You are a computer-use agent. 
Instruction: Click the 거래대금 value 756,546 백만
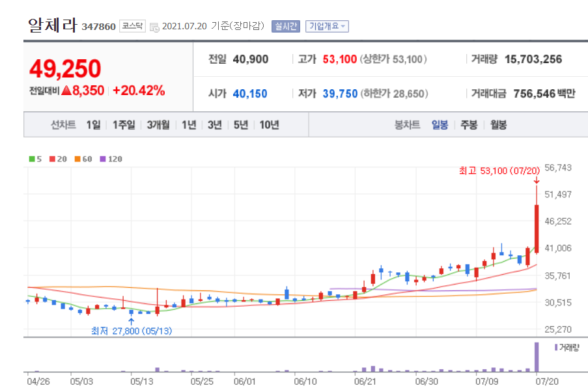[x=544, y=94]
